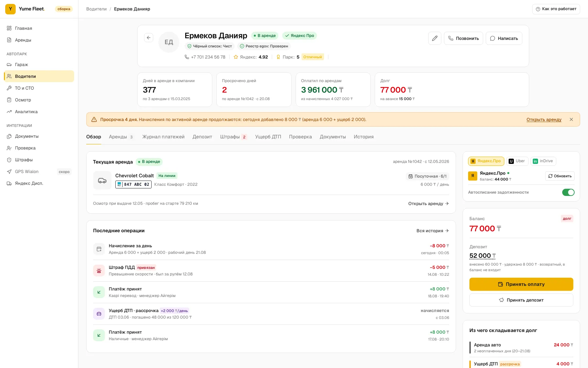Click the Принять оплату button
This screenshot has height=368, width=588.
click(x=521, y=284)
